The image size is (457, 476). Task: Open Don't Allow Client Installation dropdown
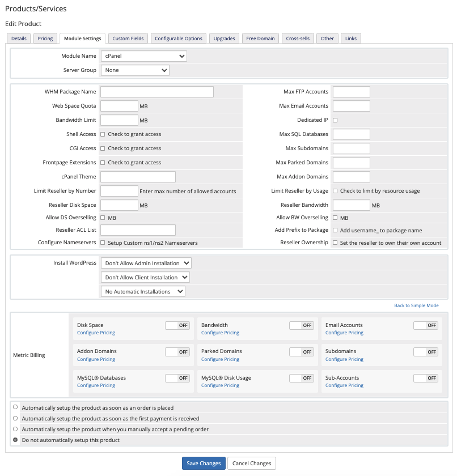(146, 278)
